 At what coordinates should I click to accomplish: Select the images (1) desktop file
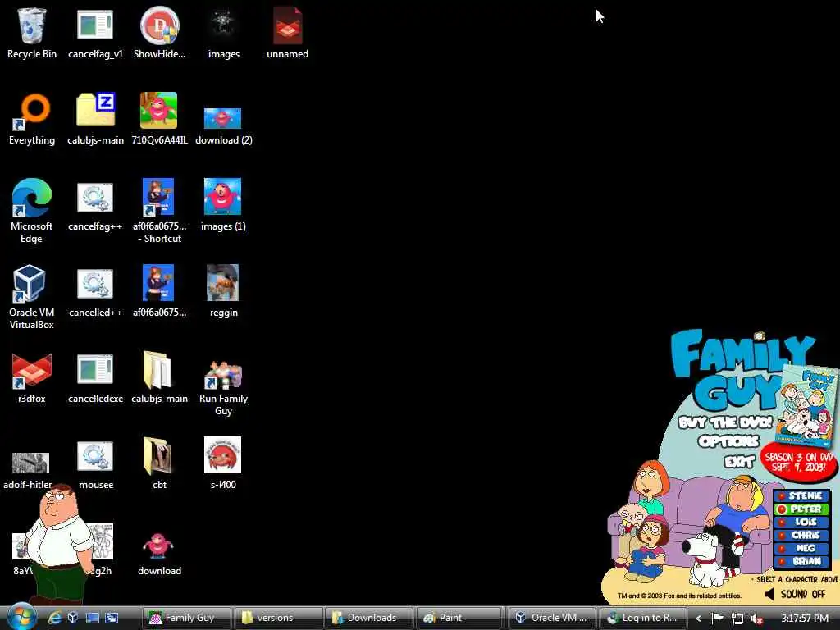(x=223, y=204)
